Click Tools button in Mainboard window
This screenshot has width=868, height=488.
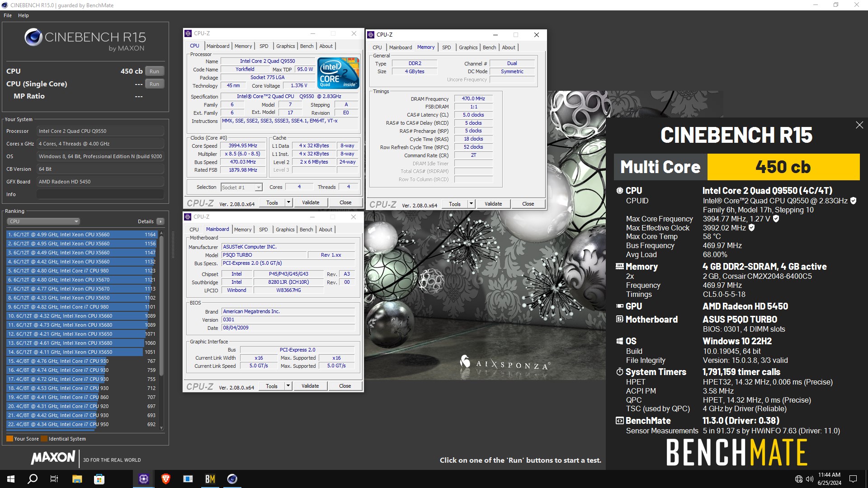click(272, 386)
